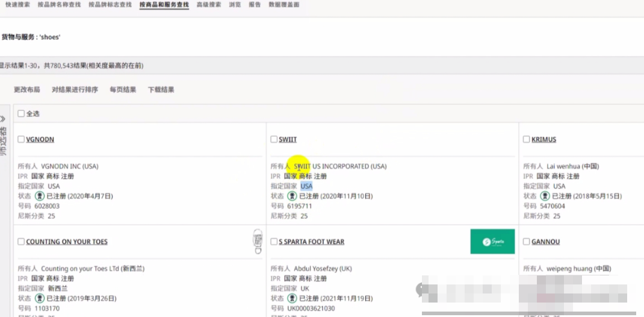The width and height of the screenshot is (644, 317).
Task: Switch to 按品牌名称查找 tab
Action: click(59, 5)
